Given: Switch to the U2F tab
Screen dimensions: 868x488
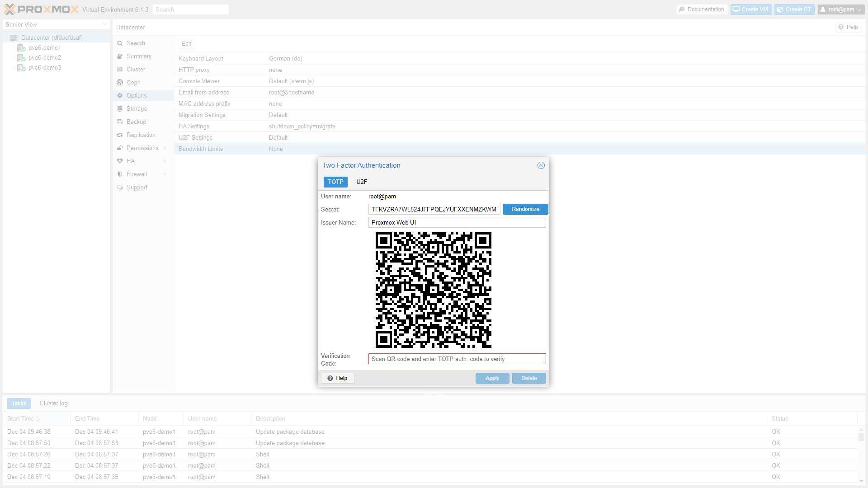Looking at the screenshot, I should (362, 182).
